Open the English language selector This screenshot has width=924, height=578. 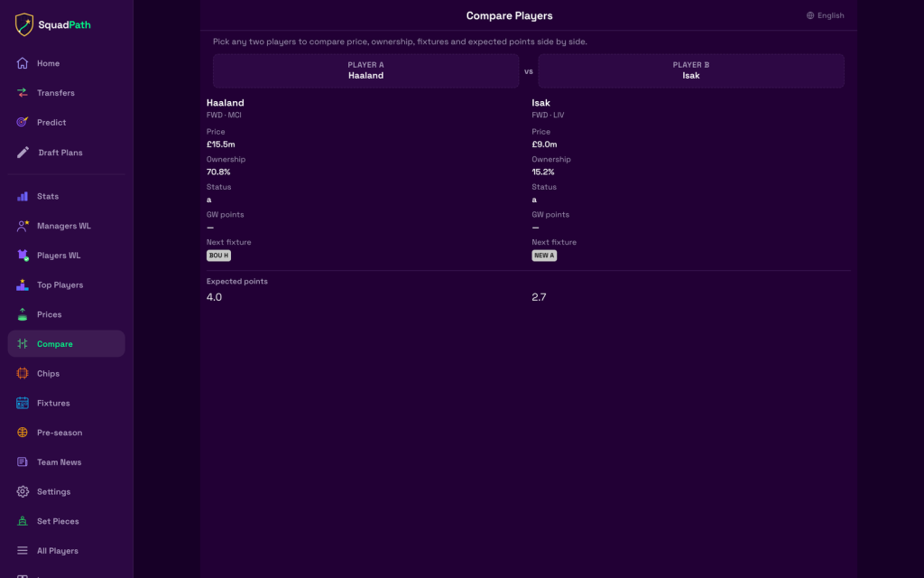point(825,15)
